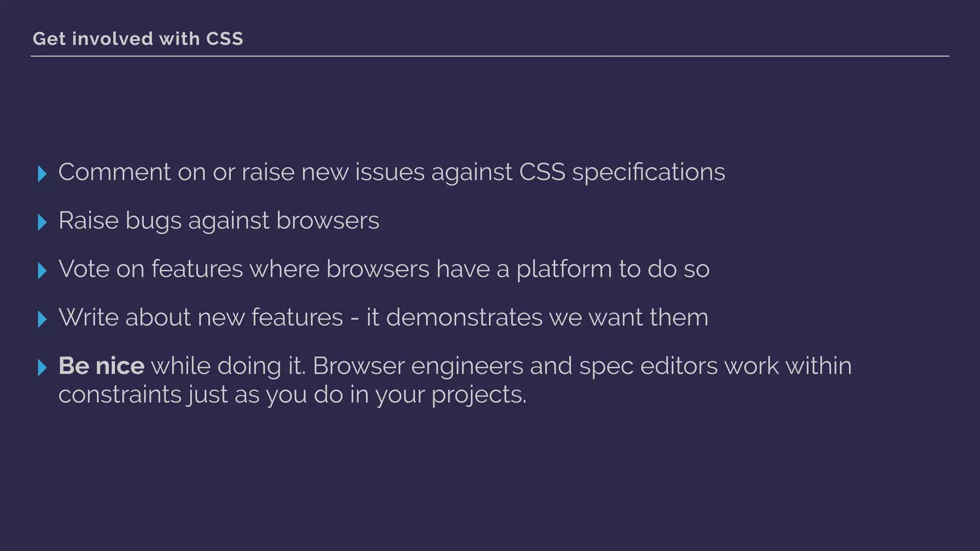Click the word "Comment" in the first bullet
The width and height of the screenshot is (980, 551).
click(114, 172)
